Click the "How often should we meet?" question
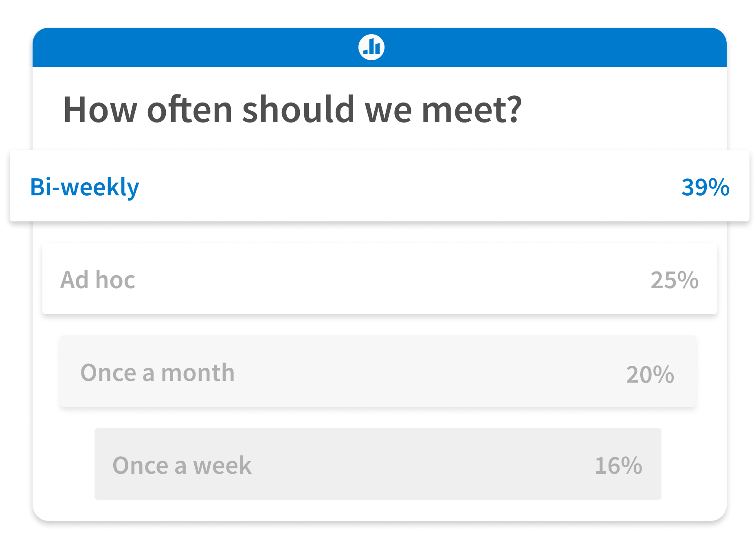The width and height of the screenshot is (756, 547). coord(292,109)
